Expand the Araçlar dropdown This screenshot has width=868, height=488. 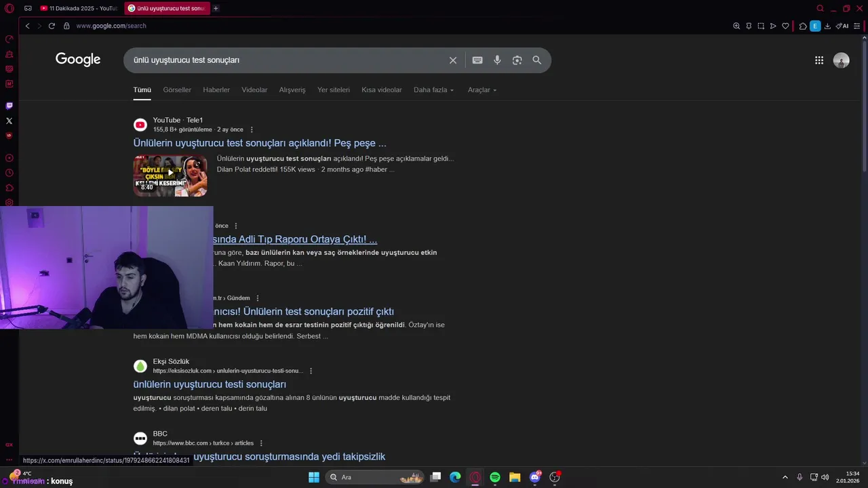click(x=482, y=89)
